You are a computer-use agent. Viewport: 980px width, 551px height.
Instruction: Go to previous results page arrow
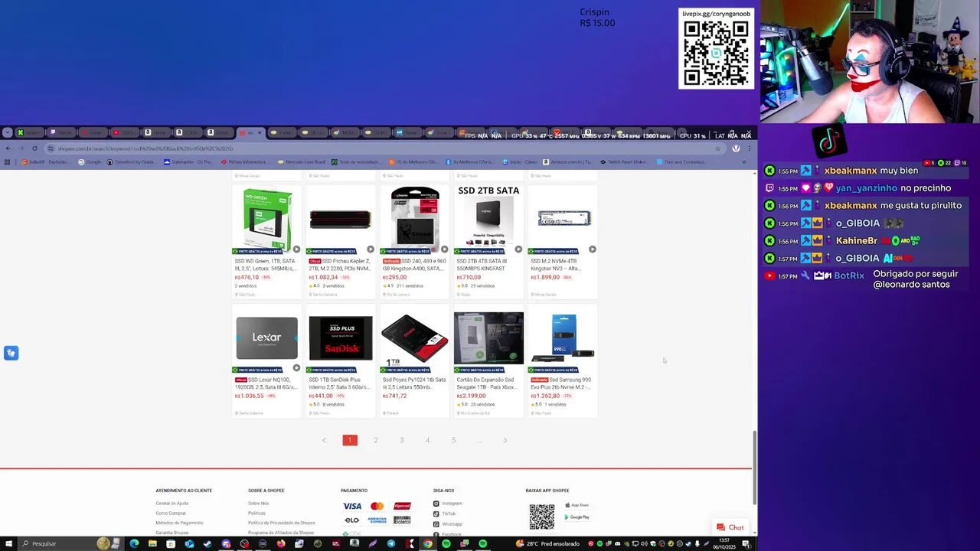324,440
